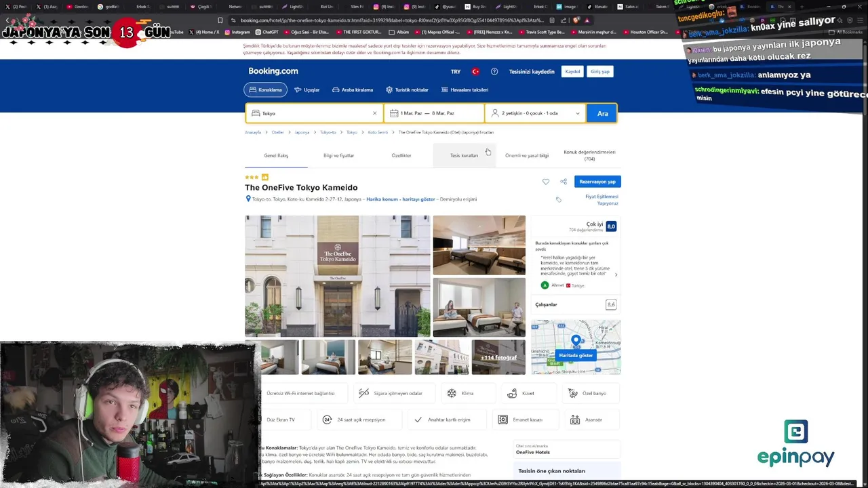Open the Turistik noktalar tab
This screenshot has height=488, width=868.
tap(407, 89)
